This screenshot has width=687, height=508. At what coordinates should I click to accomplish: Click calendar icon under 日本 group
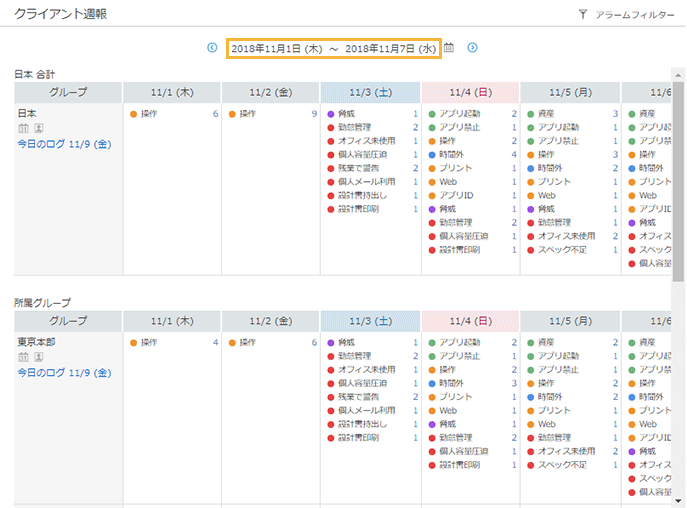coord(23,128)
